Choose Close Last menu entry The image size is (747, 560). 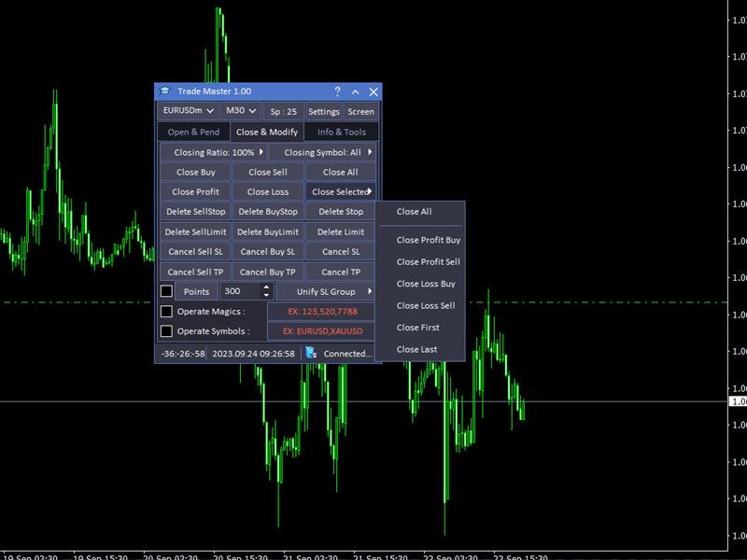pos(420,349)
